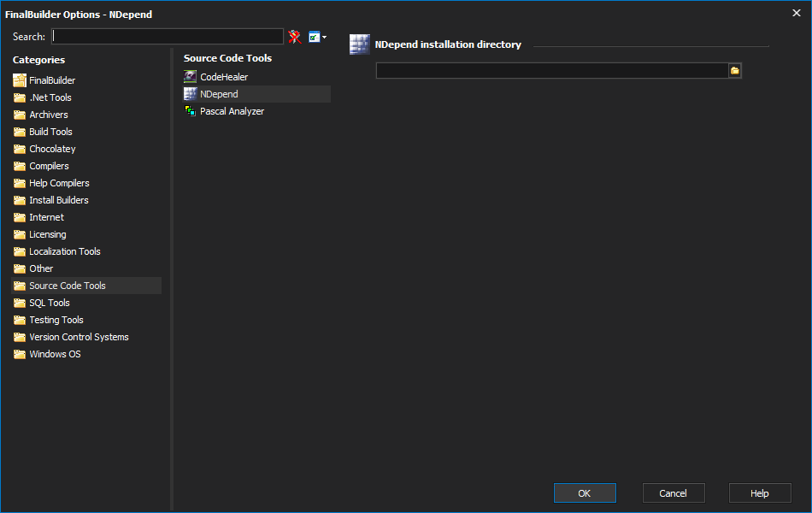Select the Other category

[41, 268]
